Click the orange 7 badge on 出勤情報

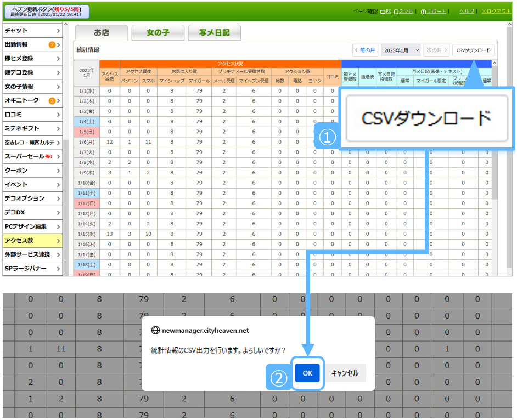coord(52,45)
